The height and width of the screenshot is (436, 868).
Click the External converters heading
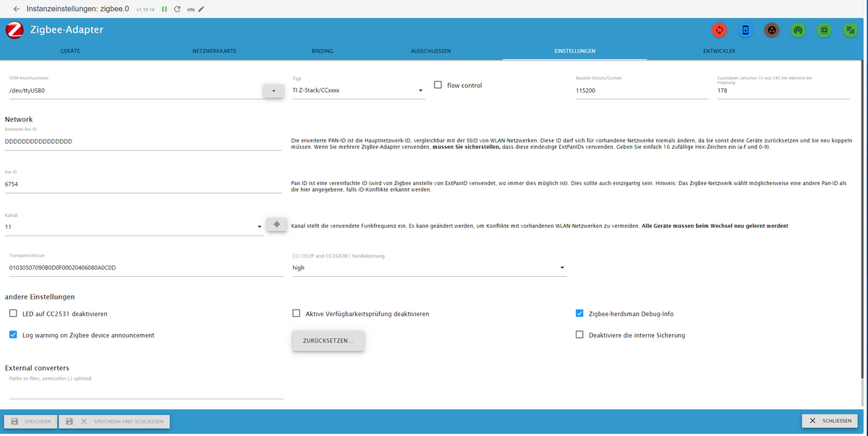point(37,368)
